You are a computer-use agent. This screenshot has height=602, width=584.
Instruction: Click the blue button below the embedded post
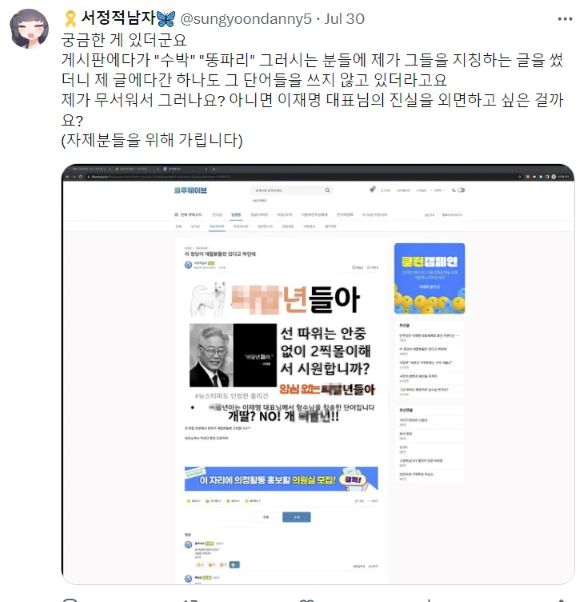[296, 517]
